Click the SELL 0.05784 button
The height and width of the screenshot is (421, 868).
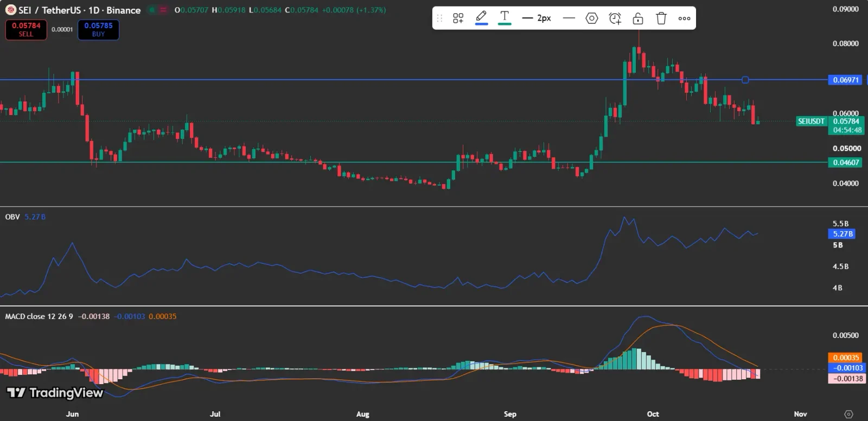[26, 29]
